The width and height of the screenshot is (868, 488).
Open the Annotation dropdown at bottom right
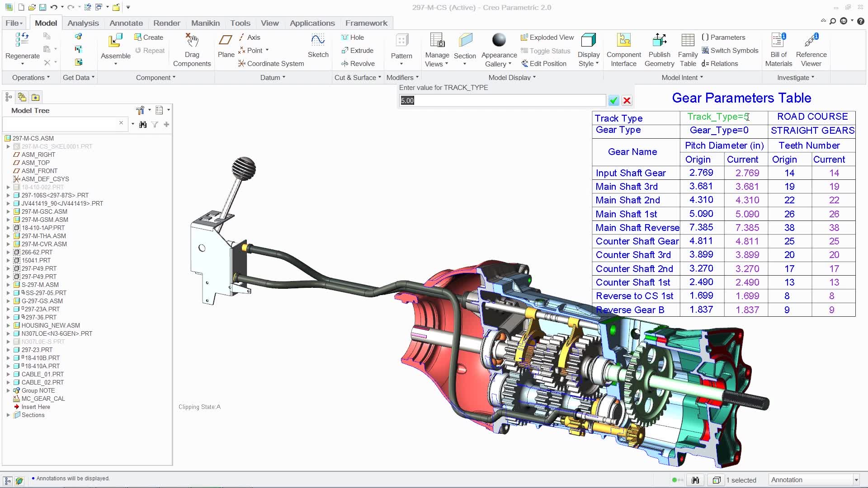(x=856, y=480)
